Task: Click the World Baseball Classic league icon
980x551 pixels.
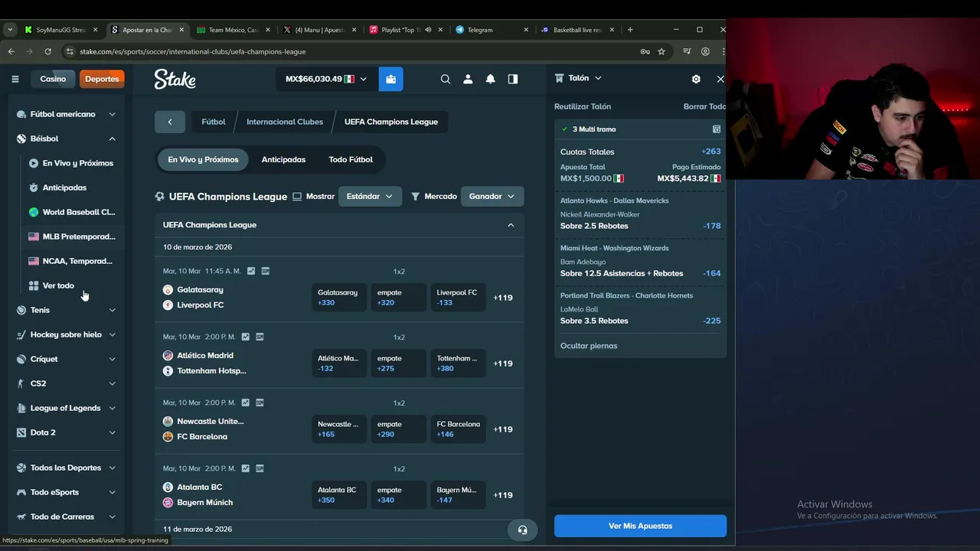Action: (34, 212)
